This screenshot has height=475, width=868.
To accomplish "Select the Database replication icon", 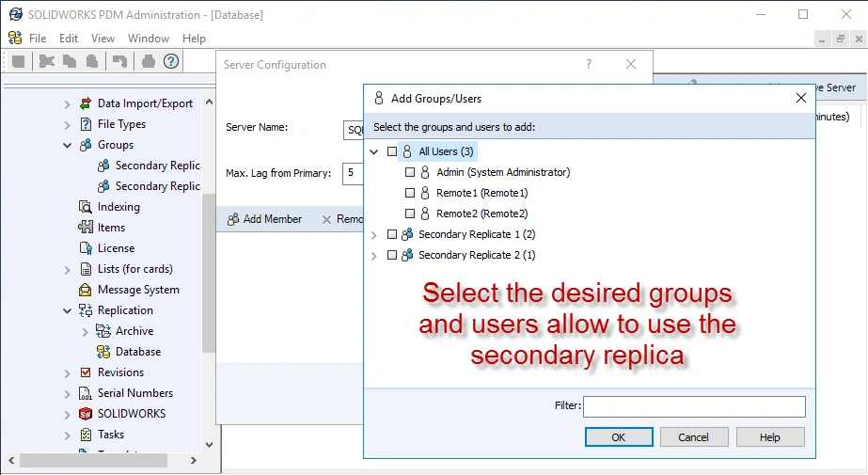I will [103, 352].
